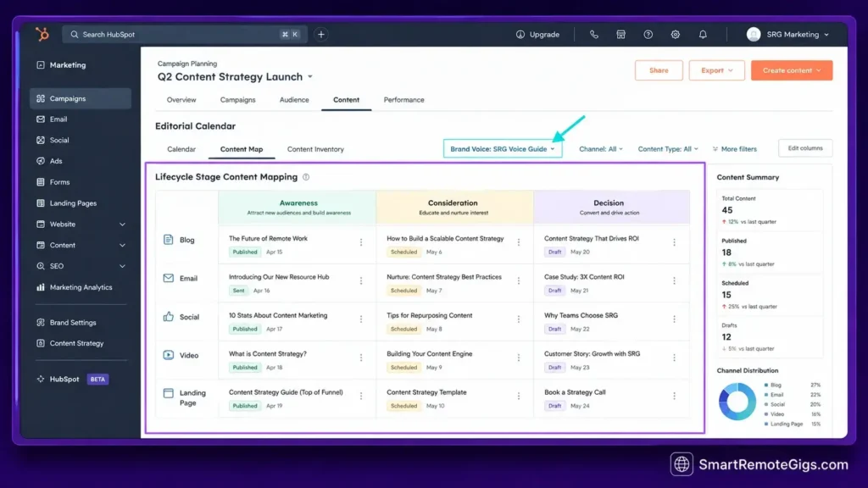The width and height of the screenshot is (868, 488).
Task: Click the Share button
Action: [x=659, y=70]
